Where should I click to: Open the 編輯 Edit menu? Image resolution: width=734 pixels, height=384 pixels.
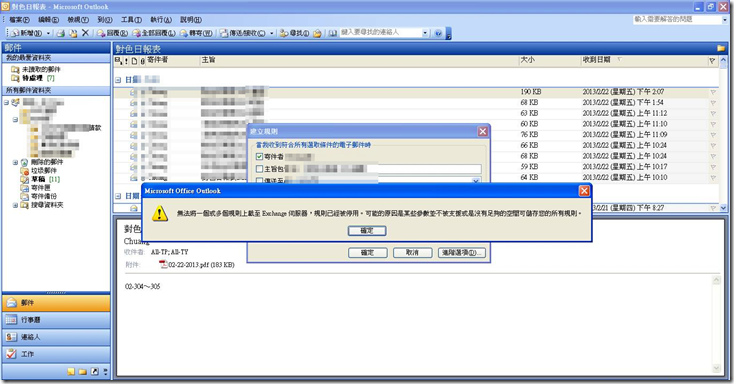(48, 20)
